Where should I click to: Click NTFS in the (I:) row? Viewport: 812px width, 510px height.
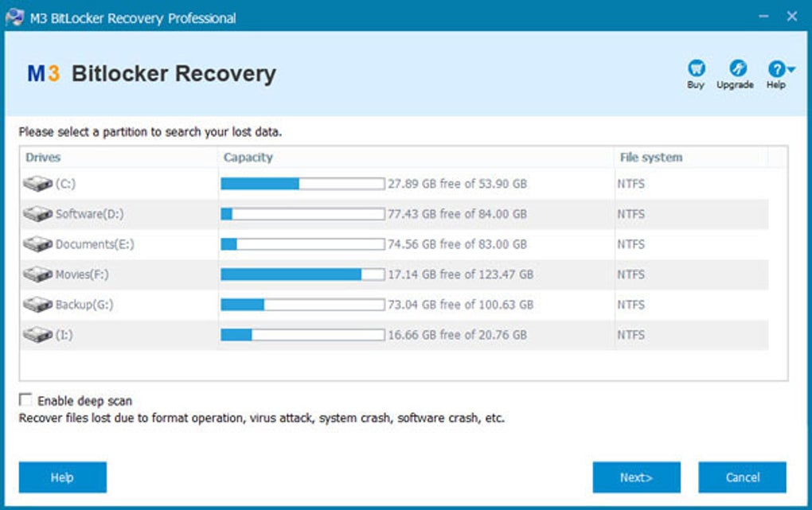click(630, 334)
